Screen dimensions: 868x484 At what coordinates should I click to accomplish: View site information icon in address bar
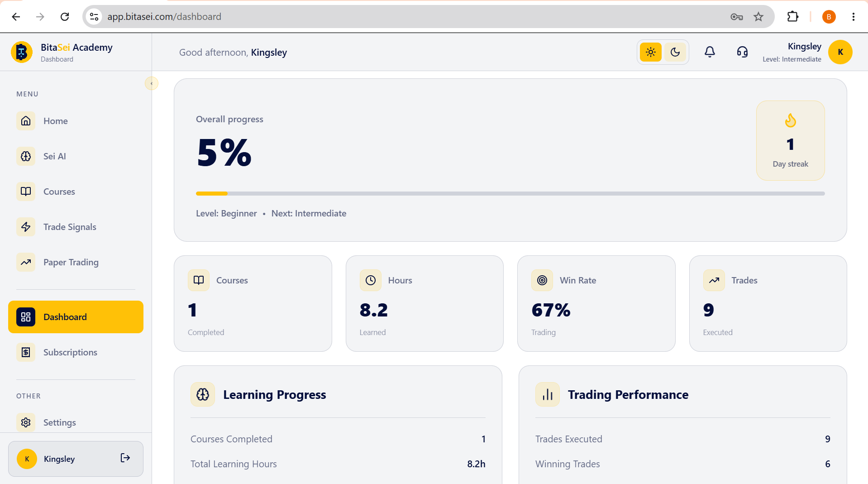(x=94, y=17)
